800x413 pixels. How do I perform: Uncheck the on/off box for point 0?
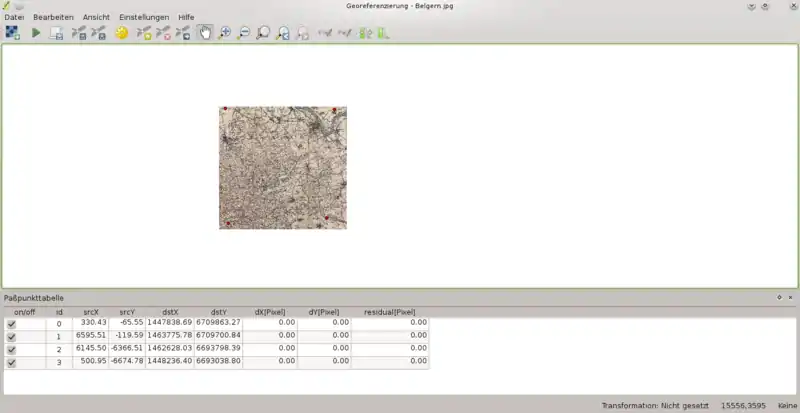point(12,324)
